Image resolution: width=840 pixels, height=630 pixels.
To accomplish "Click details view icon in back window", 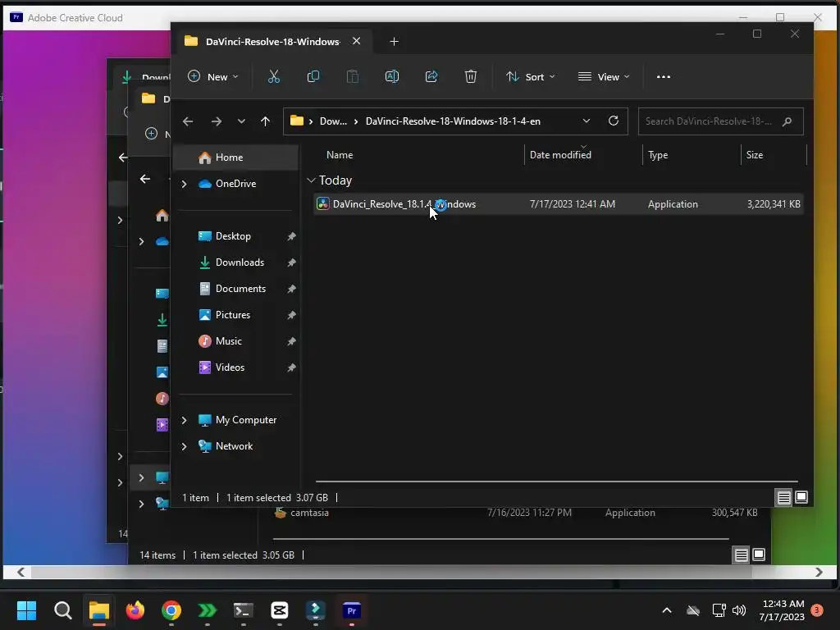I will coord(741,555).
